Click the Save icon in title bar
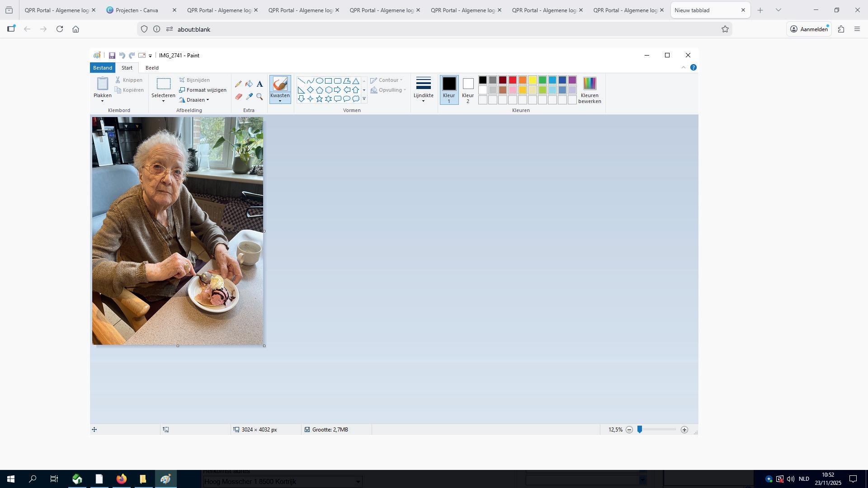The image size is (868, 488). (112, 56)
